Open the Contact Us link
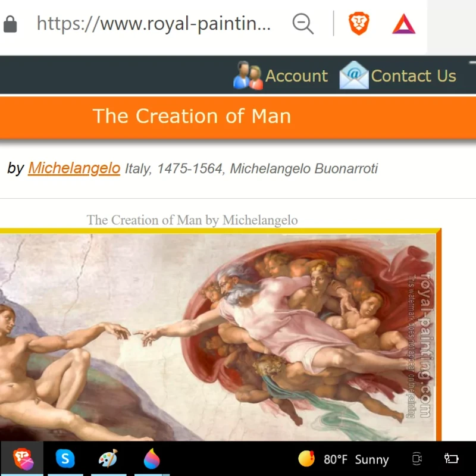This screenshot has height=476, width=476. [414, 76]
